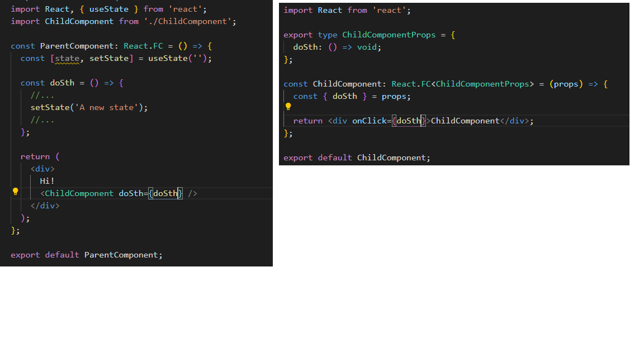
Task: Click the doSth prop on the ChildComponent tag
Action: click(131, 193)
